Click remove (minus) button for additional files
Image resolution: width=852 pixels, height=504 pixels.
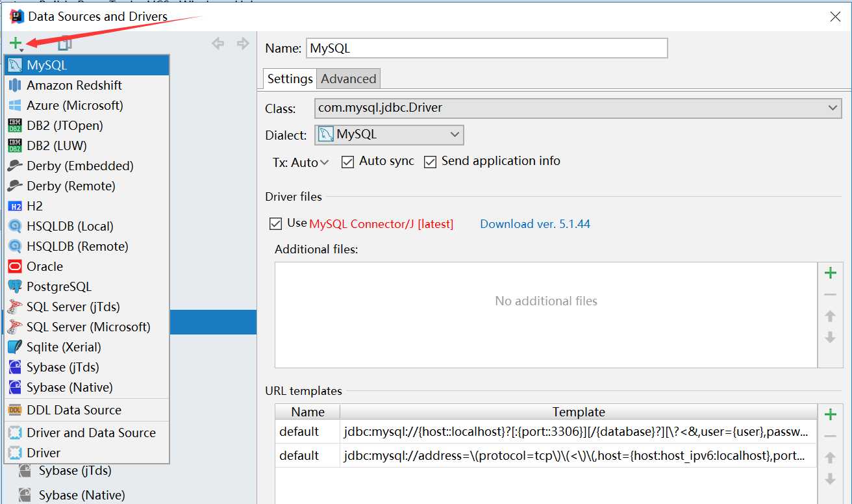(830, 295)
